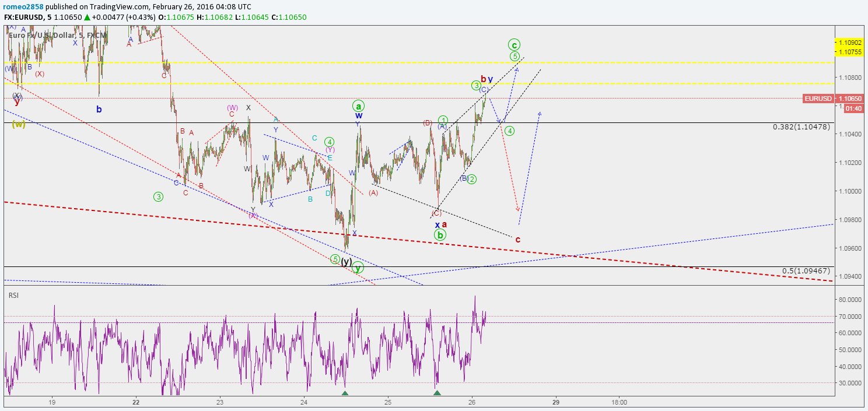Screen dimensions: 868x411
Task: Click the green triangle marker before date 26
Action: pos(437,394)
